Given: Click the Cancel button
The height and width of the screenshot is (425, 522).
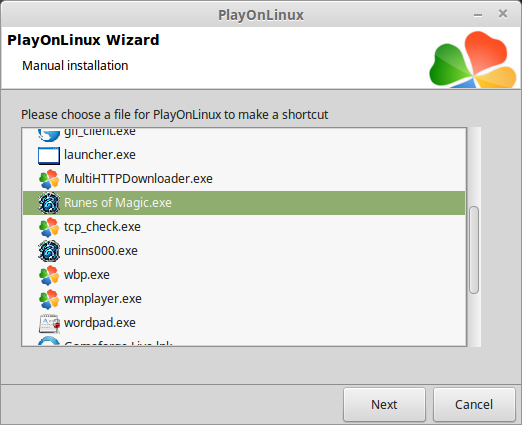Looking at the screenshot, I should click(474, 405).
